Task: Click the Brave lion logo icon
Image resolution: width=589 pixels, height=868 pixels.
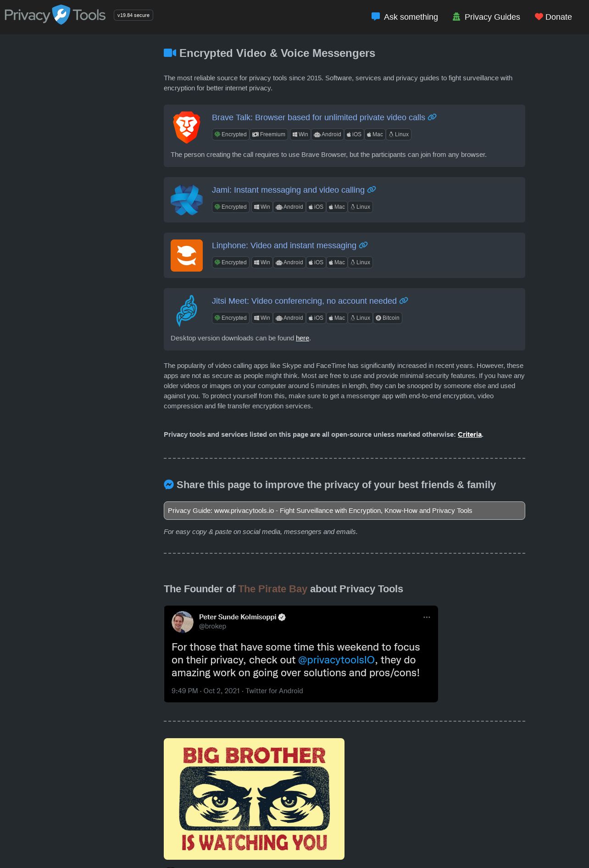Action: tap(187, 128)
